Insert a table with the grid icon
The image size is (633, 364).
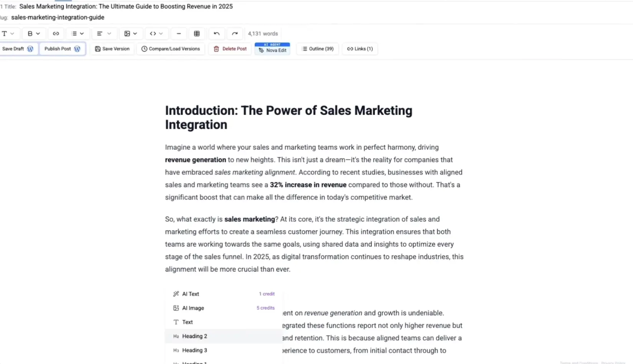point(197,34)
